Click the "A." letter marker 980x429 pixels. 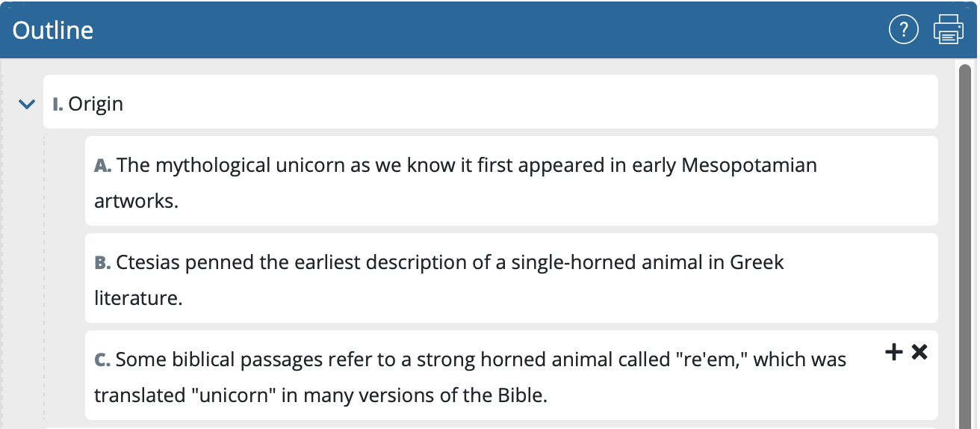pyautogui.click(x=103, y=165)
